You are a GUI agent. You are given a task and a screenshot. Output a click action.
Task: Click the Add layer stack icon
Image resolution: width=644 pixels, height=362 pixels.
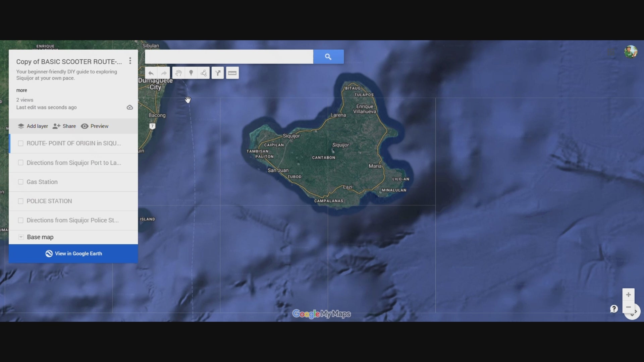click(x=21, y=126)
